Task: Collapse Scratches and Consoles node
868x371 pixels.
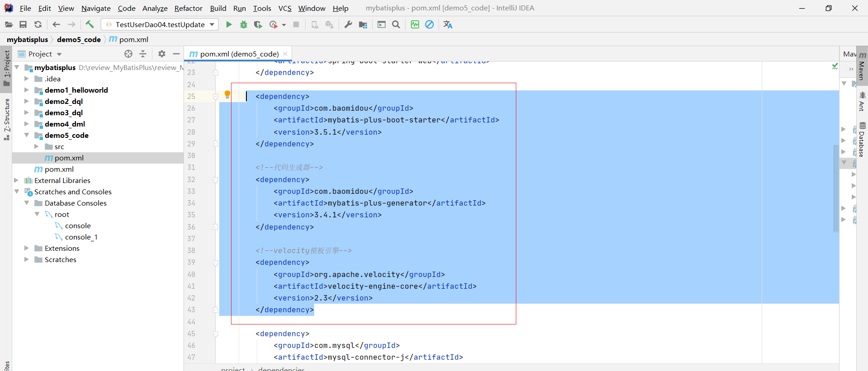Action: [16, 192]
